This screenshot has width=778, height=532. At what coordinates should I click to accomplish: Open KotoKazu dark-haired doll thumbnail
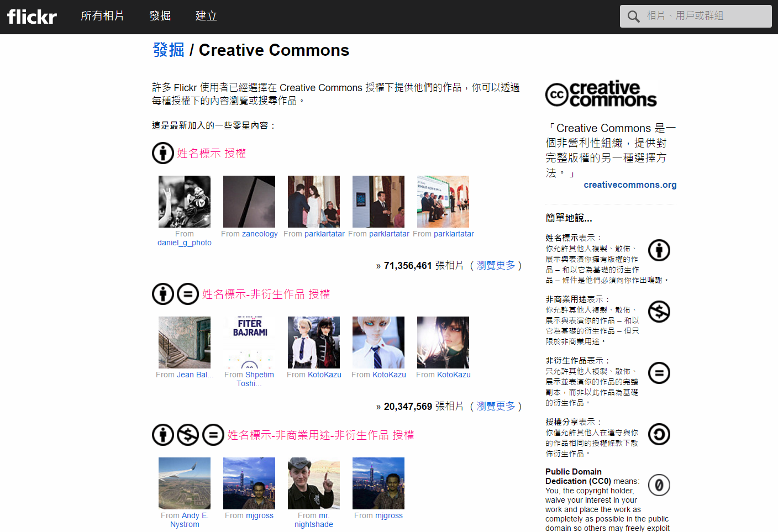(x=443, y=343)
